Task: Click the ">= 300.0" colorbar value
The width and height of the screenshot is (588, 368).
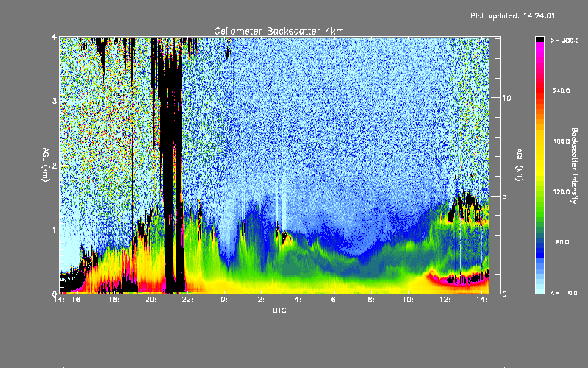Action: [564, 40]
